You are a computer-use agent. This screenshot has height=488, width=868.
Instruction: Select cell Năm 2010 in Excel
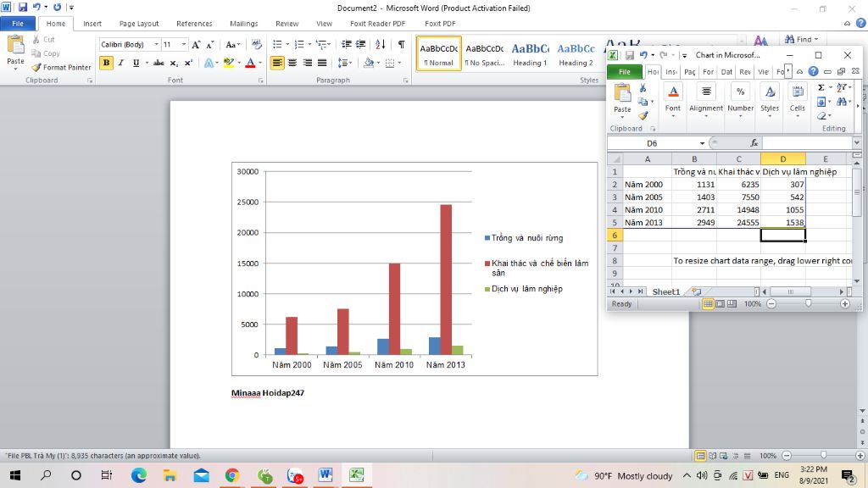click(647, 210)
